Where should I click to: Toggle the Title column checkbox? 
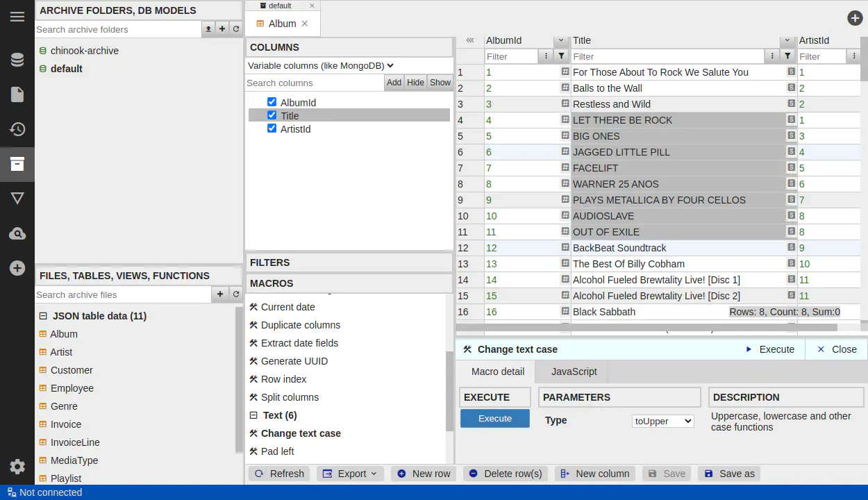(272, 115)
